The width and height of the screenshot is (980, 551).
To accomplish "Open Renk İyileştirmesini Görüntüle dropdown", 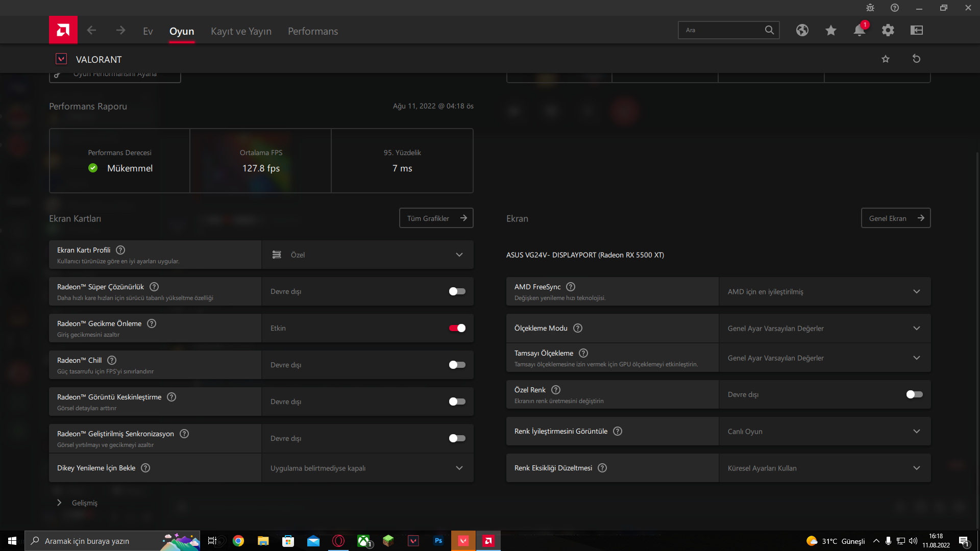I will (x=825, y=431).
